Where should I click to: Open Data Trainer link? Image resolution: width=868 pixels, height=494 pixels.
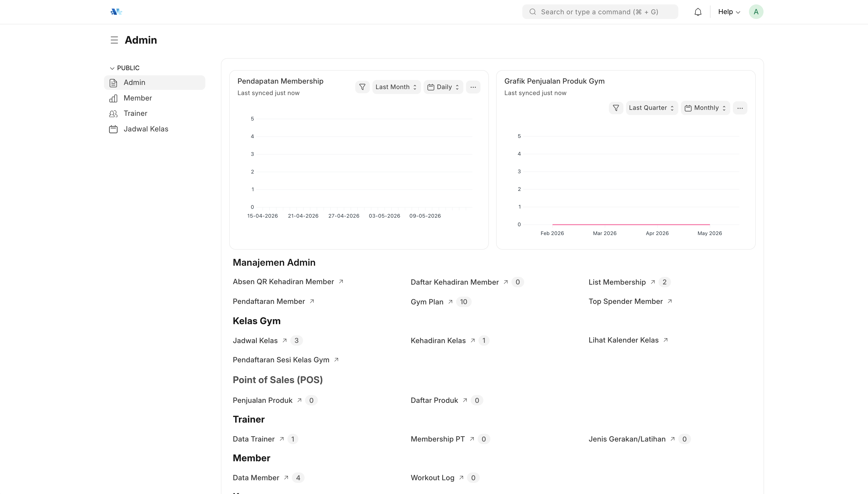click(x=254, y=439)
